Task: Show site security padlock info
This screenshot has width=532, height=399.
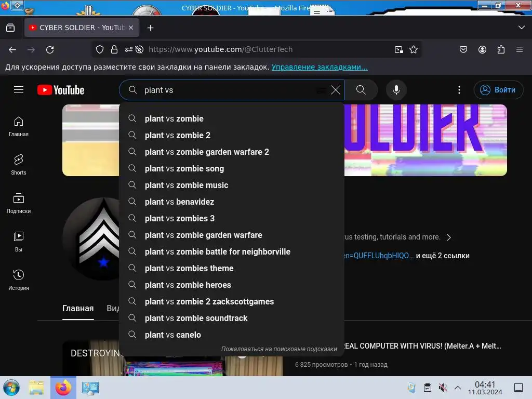Action: point(114,49)
